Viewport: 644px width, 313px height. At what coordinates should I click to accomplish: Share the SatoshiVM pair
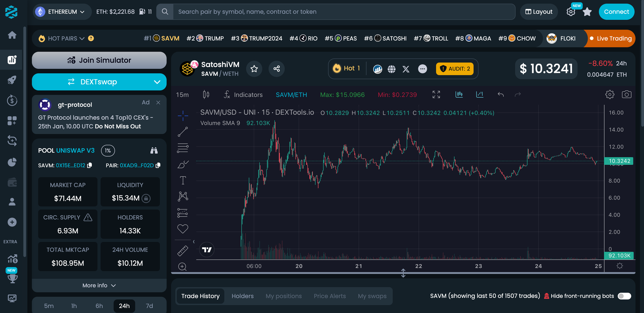point(277,69)
